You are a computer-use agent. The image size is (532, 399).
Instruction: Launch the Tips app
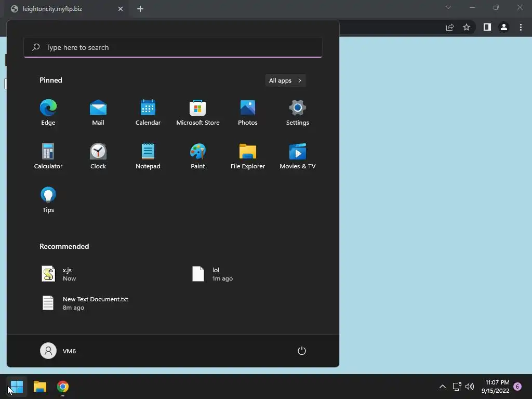[48, 200]
